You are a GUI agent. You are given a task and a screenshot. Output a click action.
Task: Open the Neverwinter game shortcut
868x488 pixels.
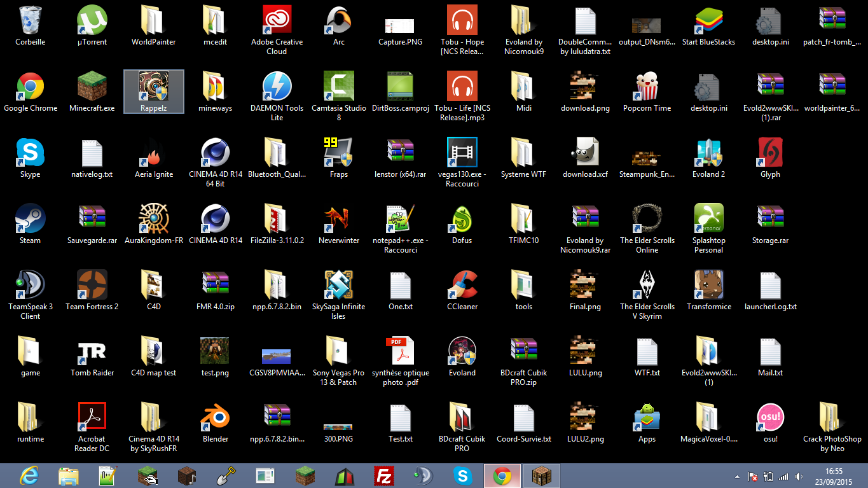coord(339,224)
